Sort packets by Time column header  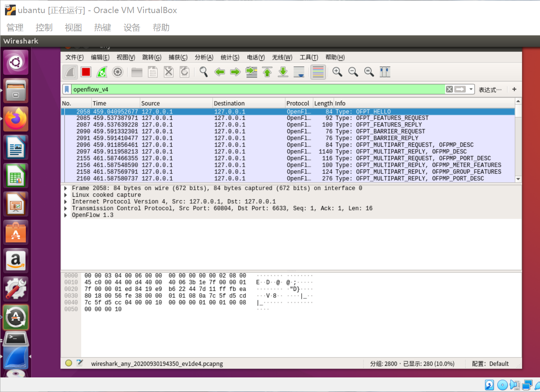click(x=115, y=103)
